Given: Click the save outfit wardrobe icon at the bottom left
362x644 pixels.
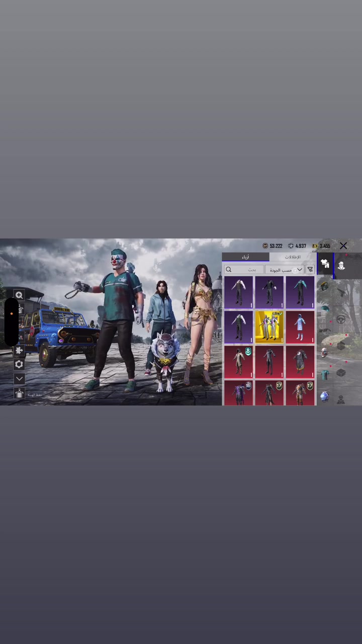Looking at the screenshot, I should click(19, 393).
